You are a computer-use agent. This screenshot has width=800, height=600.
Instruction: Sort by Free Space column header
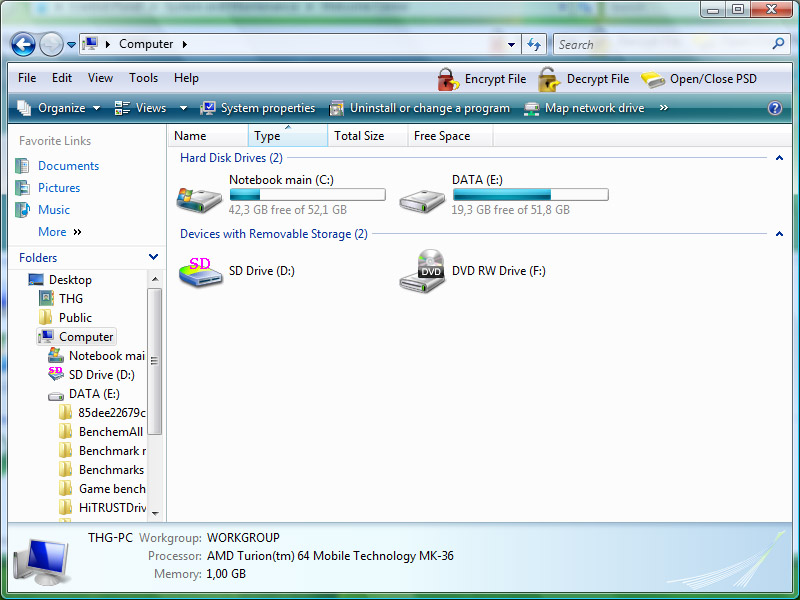pos(450,136)
